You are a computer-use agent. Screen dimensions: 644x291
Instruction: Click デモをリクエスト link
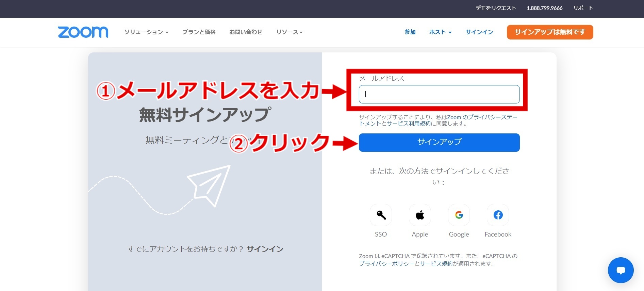pos(496,8)
